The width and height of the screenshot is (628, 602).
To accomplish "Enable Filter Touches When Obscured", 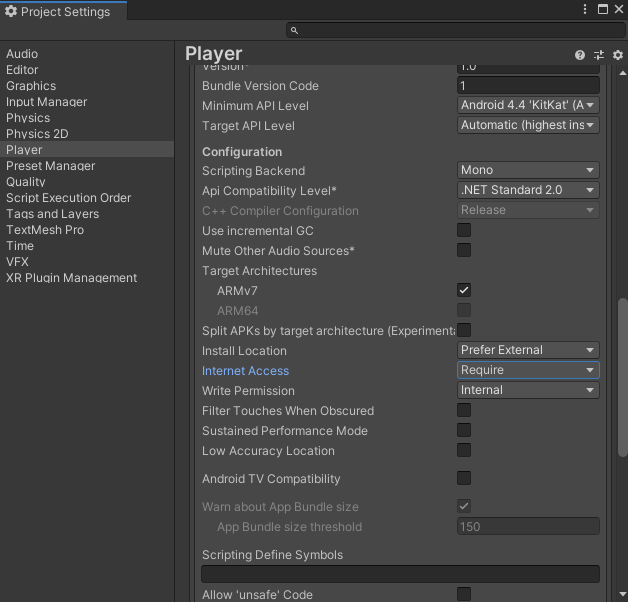I will coord(464,411).
